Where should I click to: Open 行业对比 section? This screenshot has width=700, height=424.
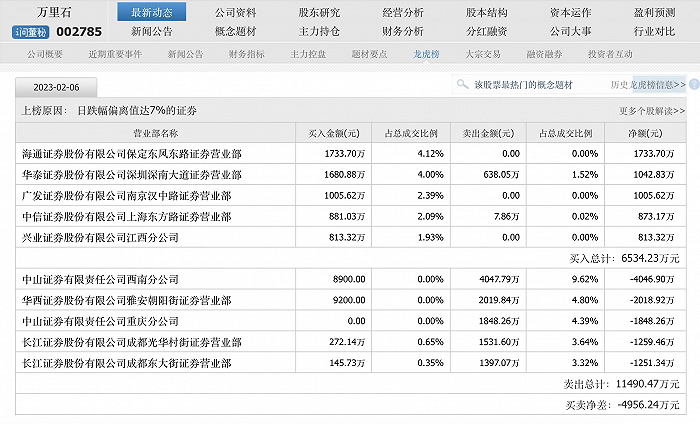[654, 31]
